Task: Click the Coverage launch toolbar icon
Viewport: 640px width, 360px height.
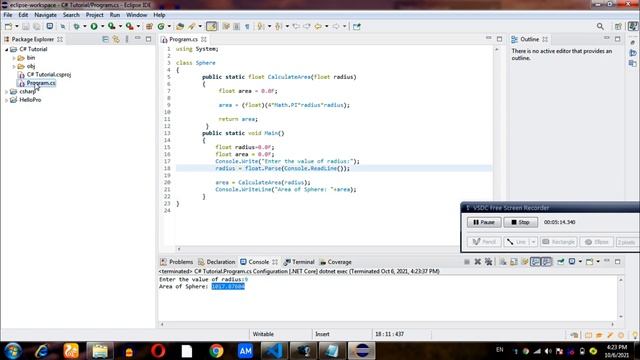Action: (x=111, y=27)
